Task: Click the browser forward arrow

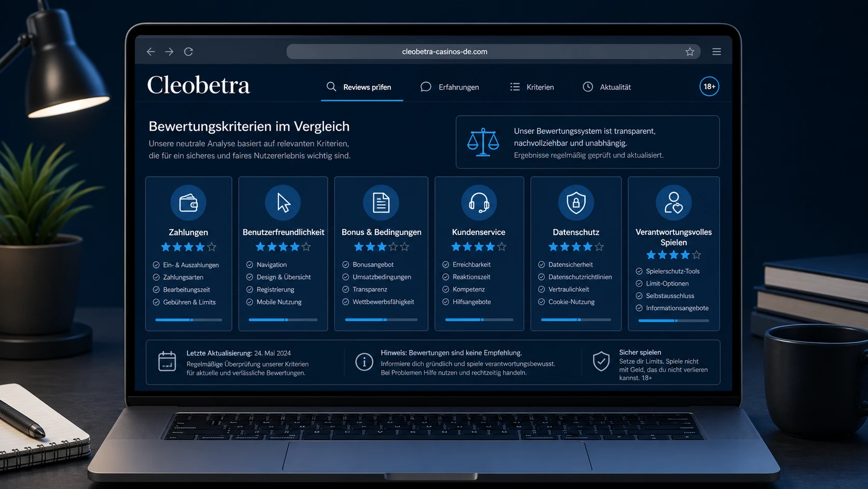Action: tap(169, 51)
